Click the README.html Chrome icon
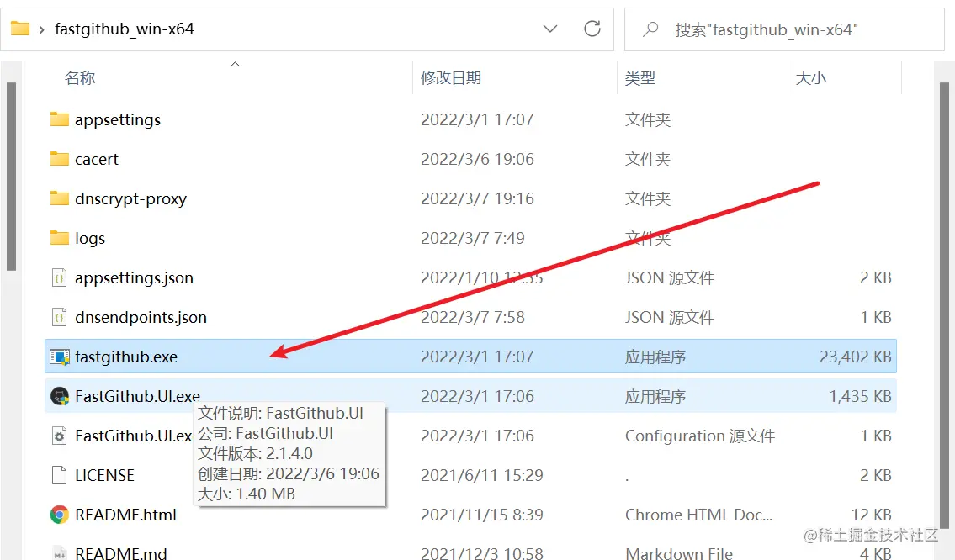Viewport: 955px width, 560px height. [60, 515]
